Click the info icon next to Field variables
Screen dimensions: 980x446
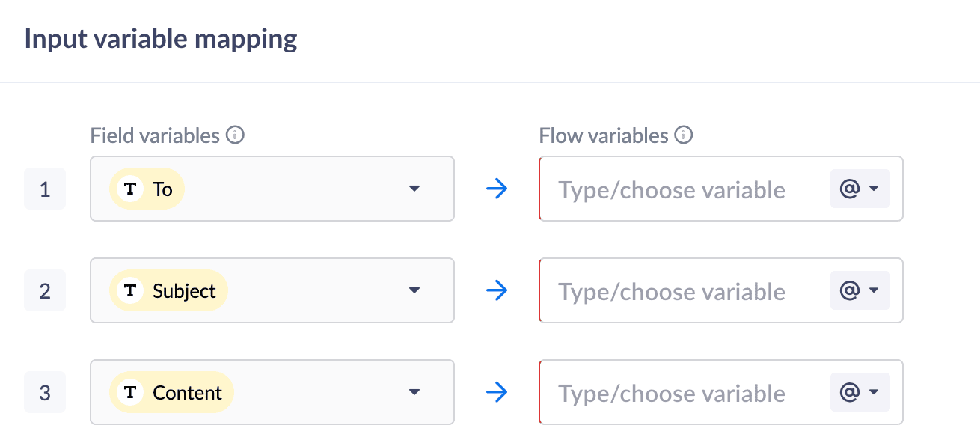tap(236, 135)
